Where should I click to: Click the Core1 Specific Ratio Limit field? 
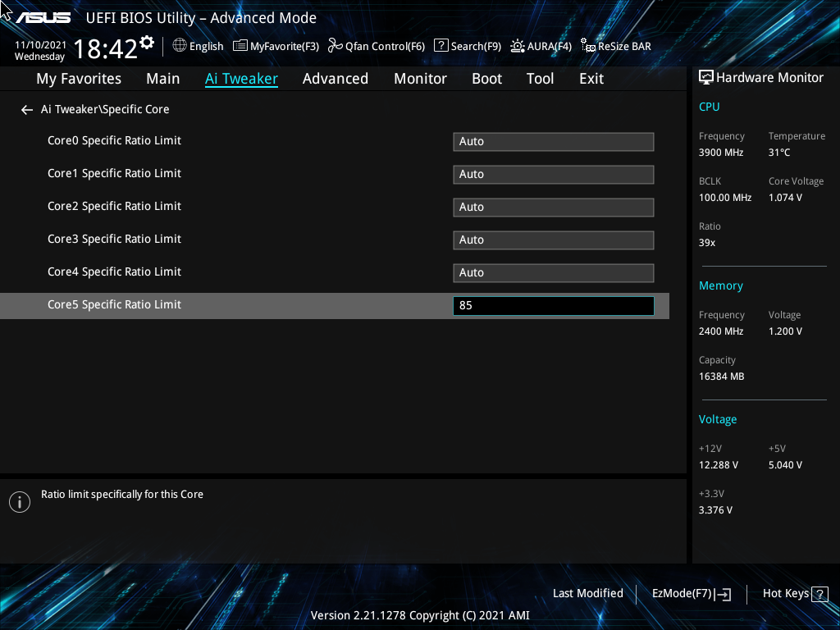(x=554, y=175)
